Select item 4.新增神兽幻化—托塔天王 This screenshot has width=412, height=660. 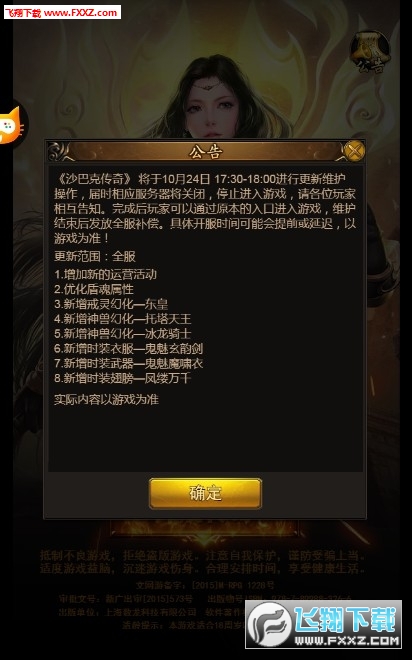click(122, 319)
